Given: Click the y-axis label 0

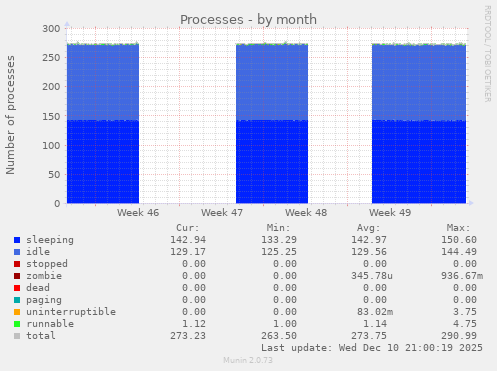Looking at the screenshot, I should pyautogui.click(x=57, y=204).
